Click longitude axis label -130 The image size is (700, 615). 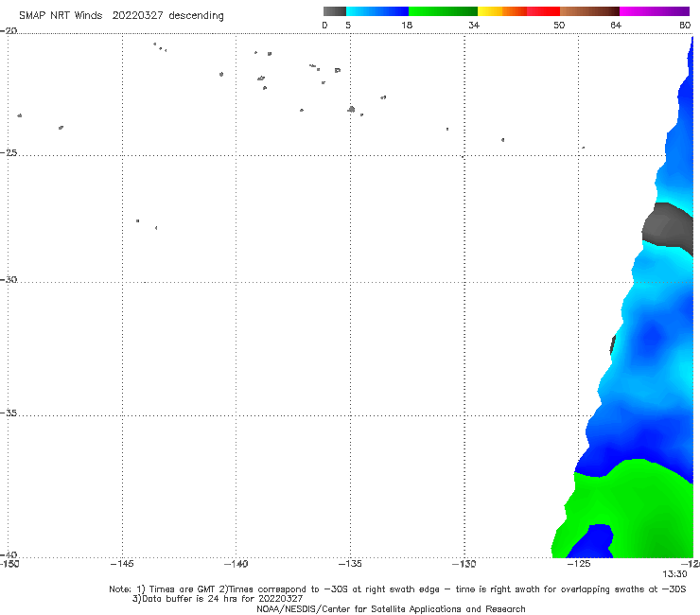[464, 564]
